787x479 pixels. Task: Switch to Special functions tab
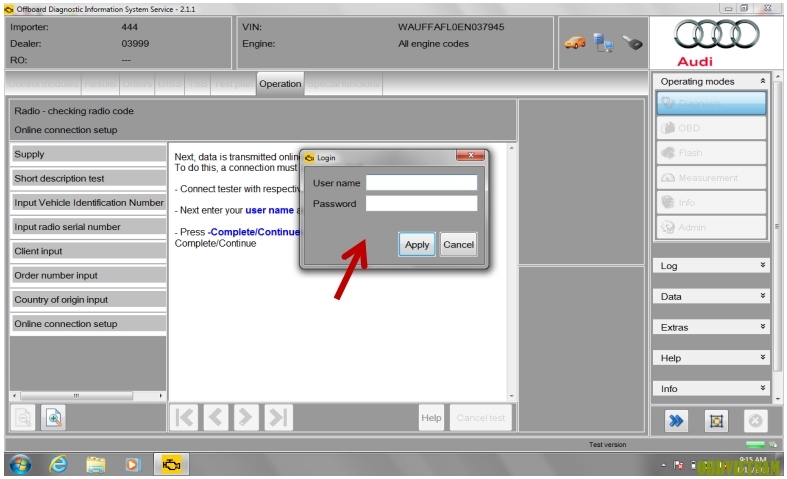point(343,84)
